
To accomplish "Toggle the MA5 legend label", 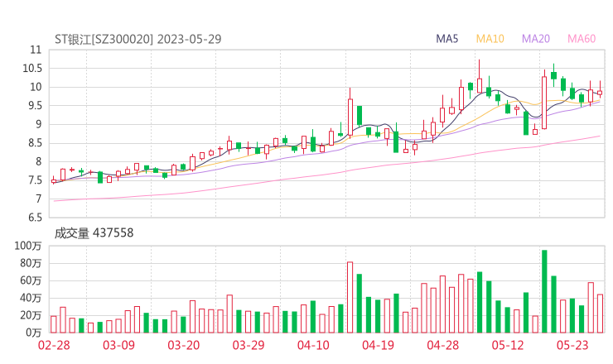I will click(x=447, y=39).
